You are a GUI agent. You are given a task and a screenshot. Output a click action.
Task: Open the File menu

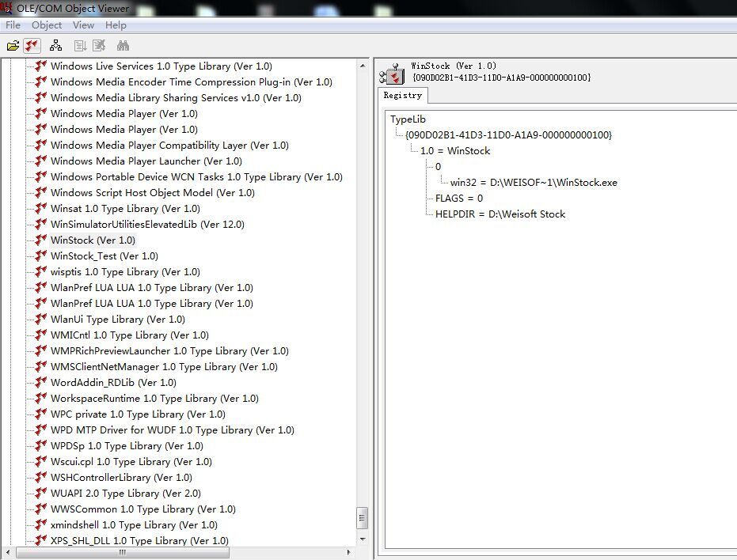tap(13, 25)
